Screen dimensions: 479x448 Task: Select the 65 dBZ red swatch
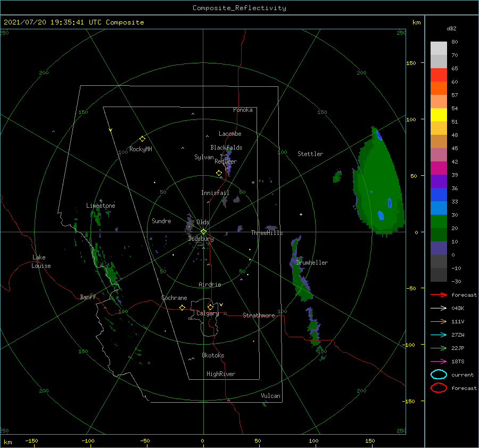click(x=439, y=75)
